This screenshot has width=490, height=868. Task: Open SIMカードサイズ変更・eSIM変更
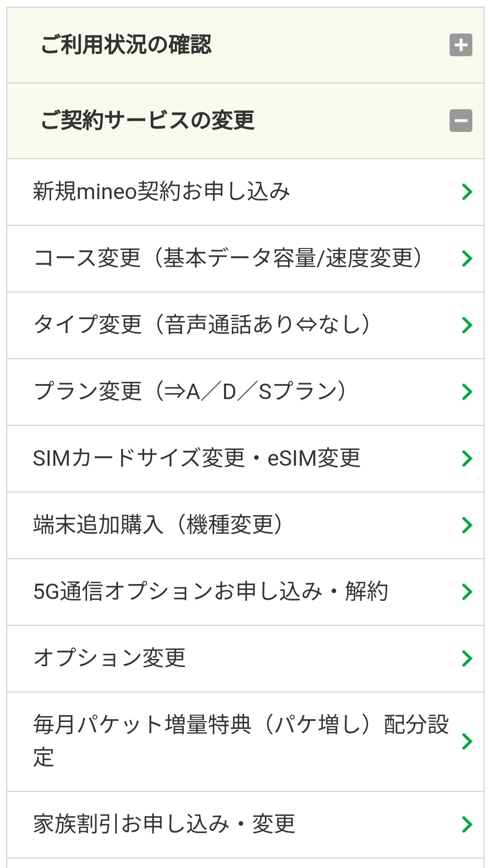(197, 458)
